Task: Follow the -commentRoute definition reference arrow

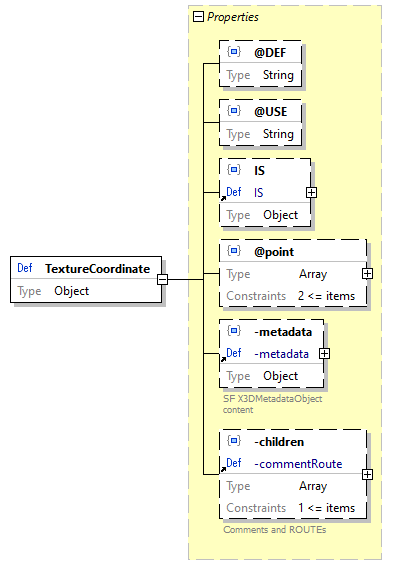Action: 223,469
